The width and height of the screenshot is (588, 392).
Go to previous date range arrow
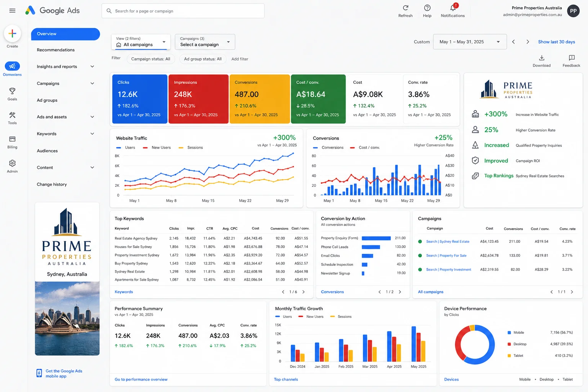coord(513,42)
